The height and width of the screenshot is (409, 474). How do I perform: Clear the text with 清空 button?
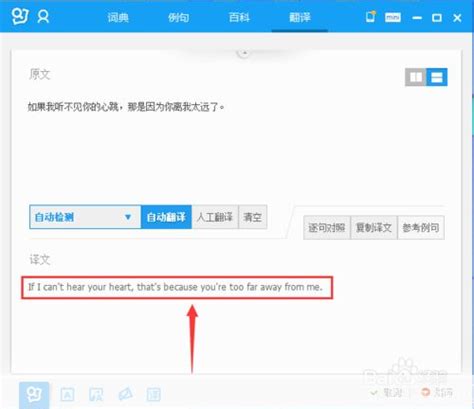pos(253,217)
